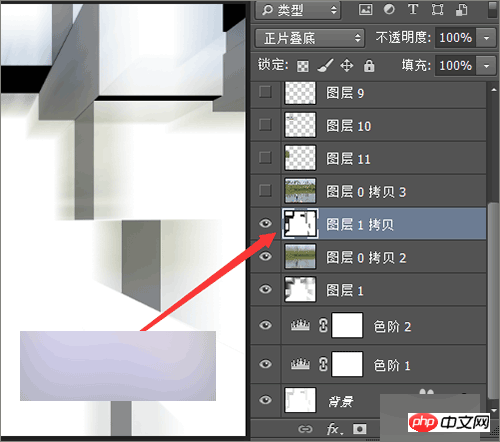The image size is (500, 442).
Task: Click the link layers chain button
Action: (x=305, y=429)
